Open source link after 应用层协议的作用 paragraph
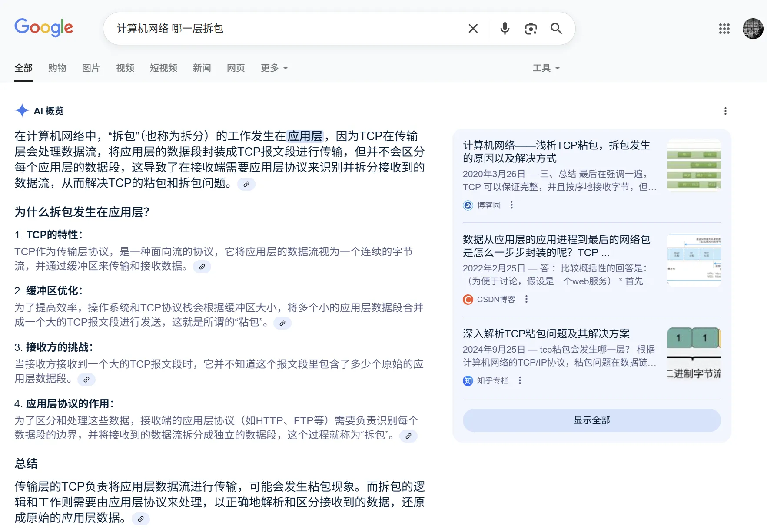Image resolution: width=767 pixels, height=532 pixels. [x=408, y=436]
